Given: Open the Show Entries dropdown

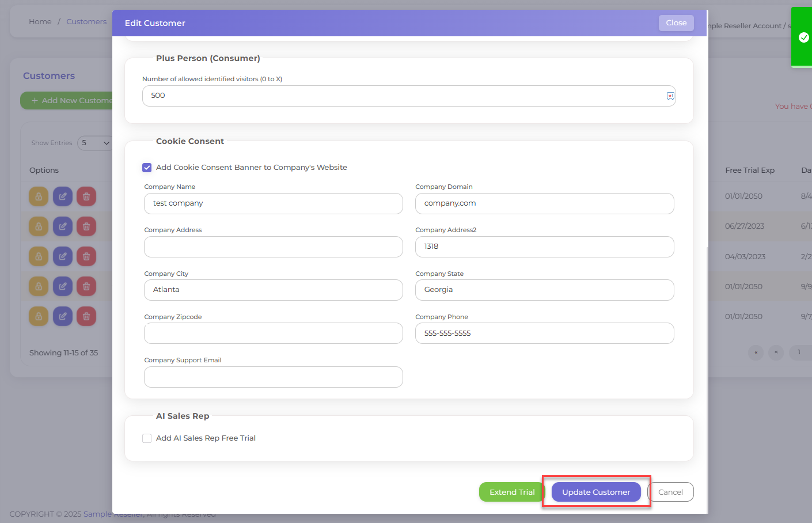Looking at the screenshot, I should click(x=95, y=143).
